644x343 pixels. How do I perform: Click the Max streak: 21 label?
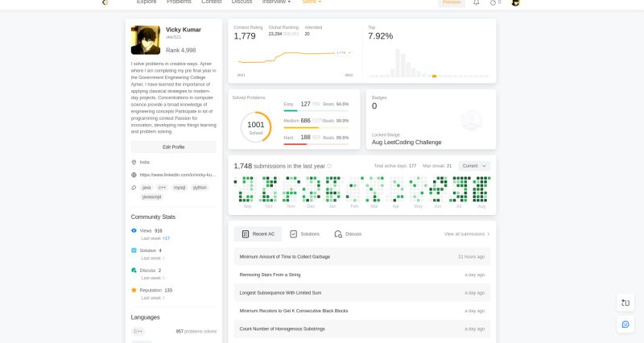(x=437, y=166)
